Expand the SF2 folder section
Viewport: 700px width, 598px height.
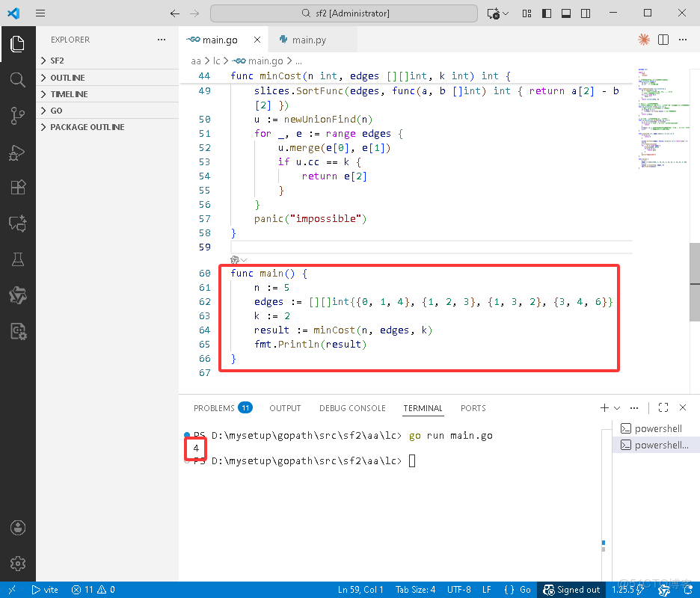(57, 61)
